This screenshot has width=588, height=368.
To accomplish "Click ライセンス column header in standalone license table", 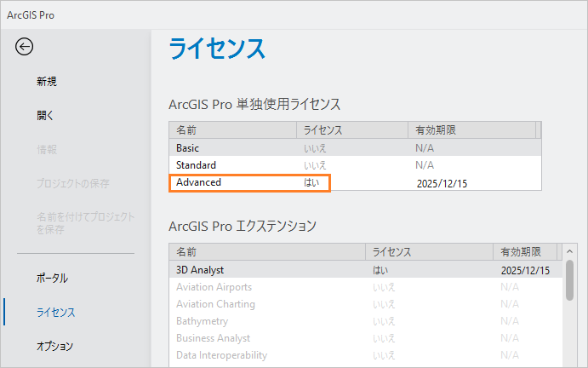I will click(352, 130).
